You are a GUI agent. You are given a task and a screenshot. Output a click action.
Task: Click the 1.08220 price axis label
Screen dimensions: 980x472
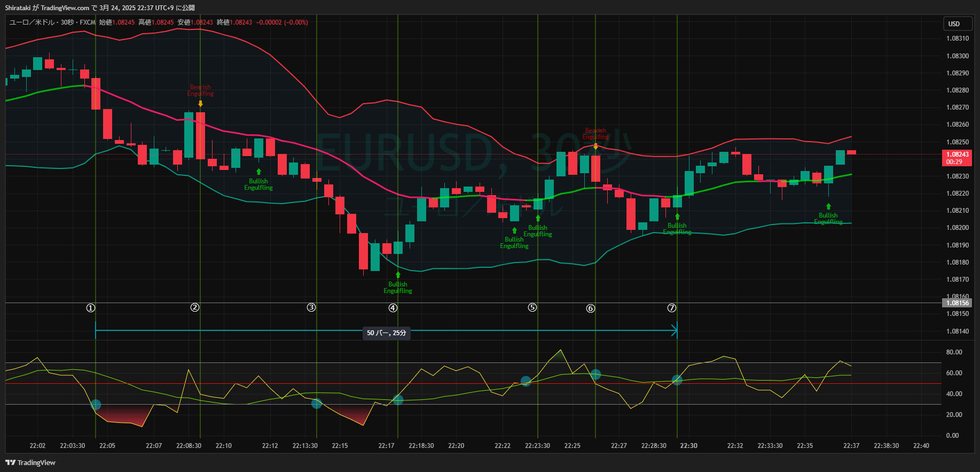click(958, 194)
